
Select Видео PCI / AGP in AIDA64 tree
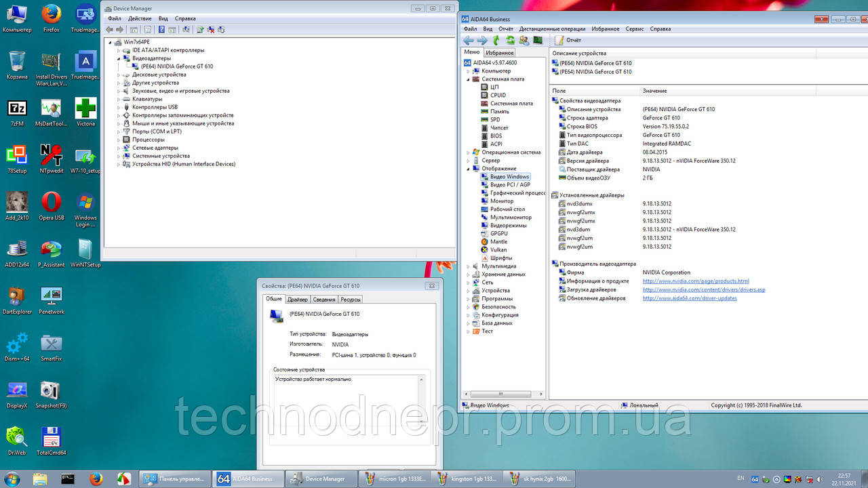[510, 185]
